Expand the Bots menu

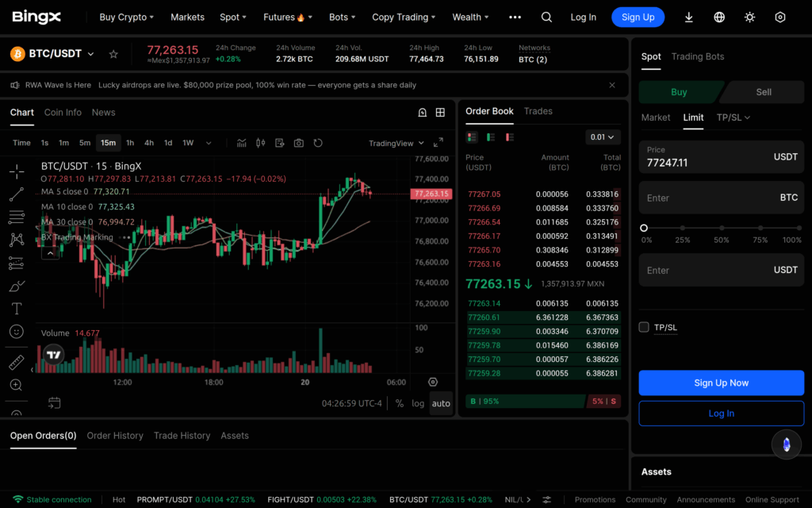point(343,17)
